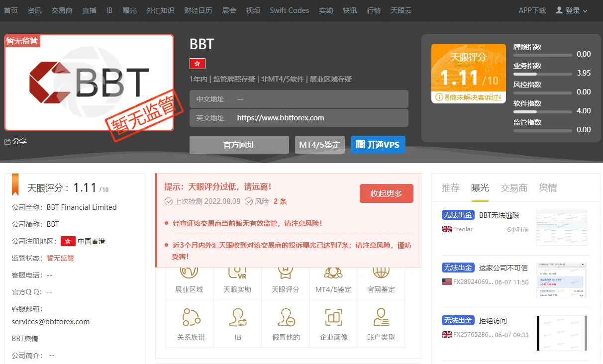Click the share icon labeled 分享
The height and width of the screenshot is (364, 603).
[x=7, y=142]
